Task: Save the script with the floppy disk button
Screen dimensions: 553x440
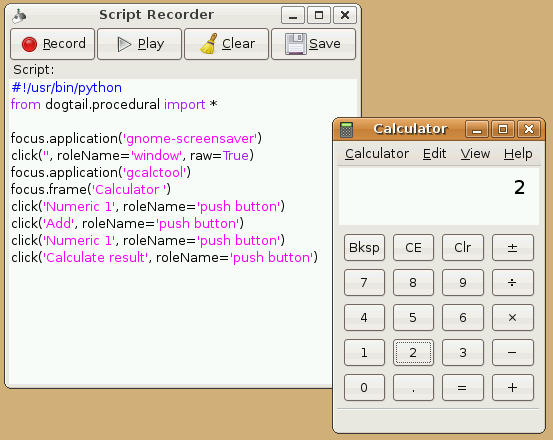Action: click(x=314, y=44)
